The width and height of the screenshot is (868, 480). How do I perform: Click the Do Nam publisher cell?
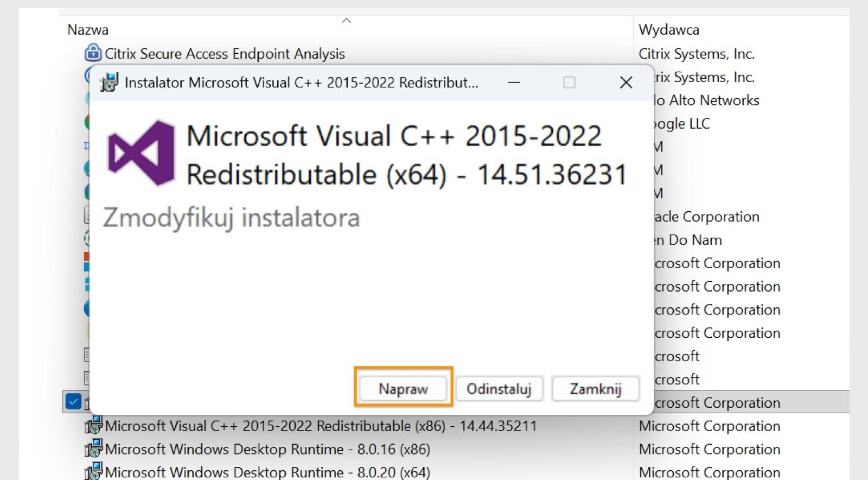point(688,240)
